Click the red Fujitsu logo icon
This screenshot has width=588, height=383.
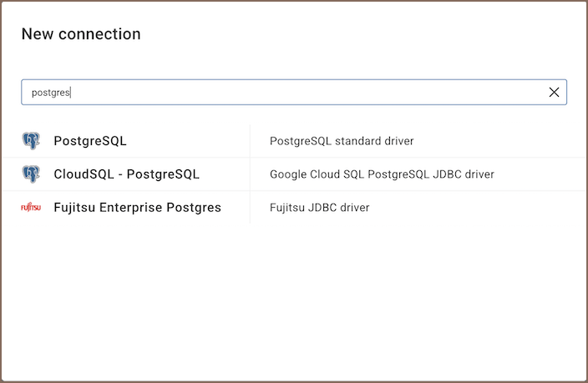31,208
